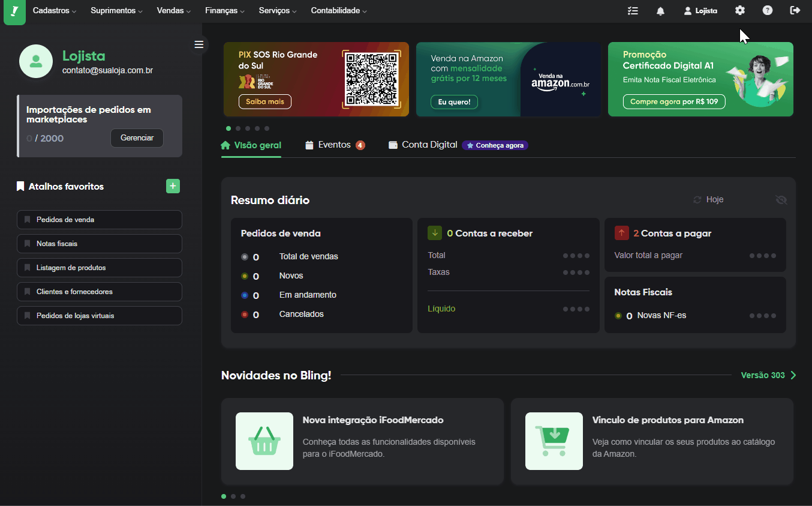Click the iFoodMercado basket icon

pos(264,441)
